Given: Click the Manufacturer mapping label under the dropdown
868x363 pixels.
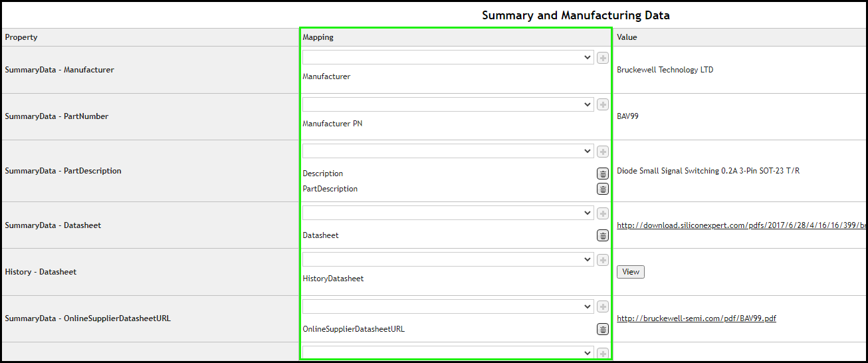Looking at the screenshot, I should click(326, 76).
